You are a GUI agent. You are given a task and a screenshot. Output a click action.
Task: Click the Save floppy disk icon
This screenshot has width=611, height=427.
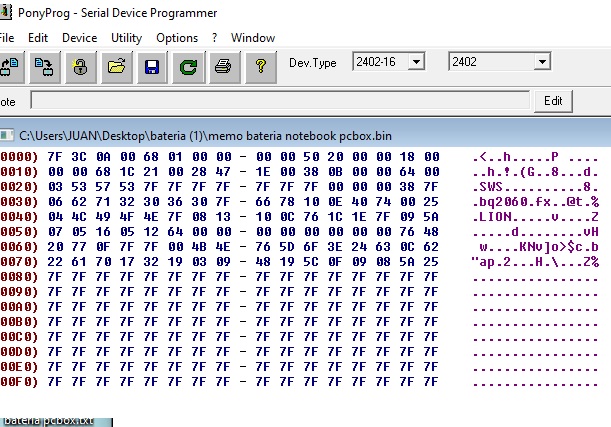(152, 67)
